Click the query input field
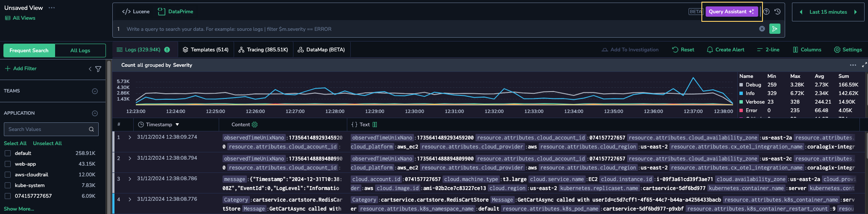This screenshot has height=214, width=868. 440,29
